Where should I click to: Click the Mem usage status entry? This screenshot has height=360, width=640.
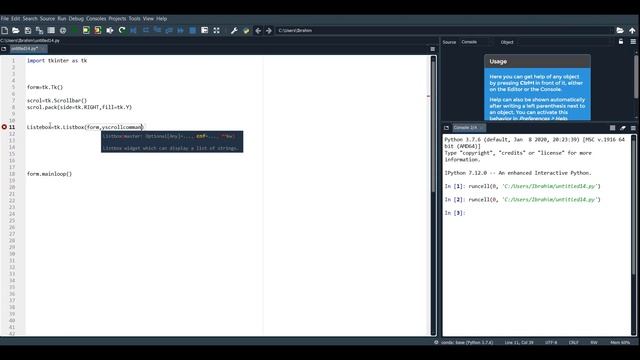[x=620, y=342]
